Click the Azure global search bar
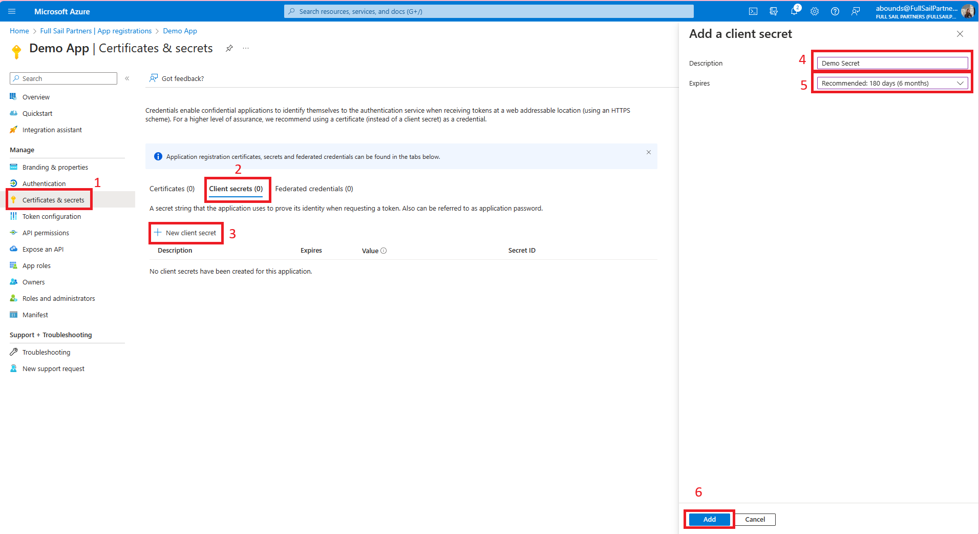The image size is (980, 534). point(487,11)
